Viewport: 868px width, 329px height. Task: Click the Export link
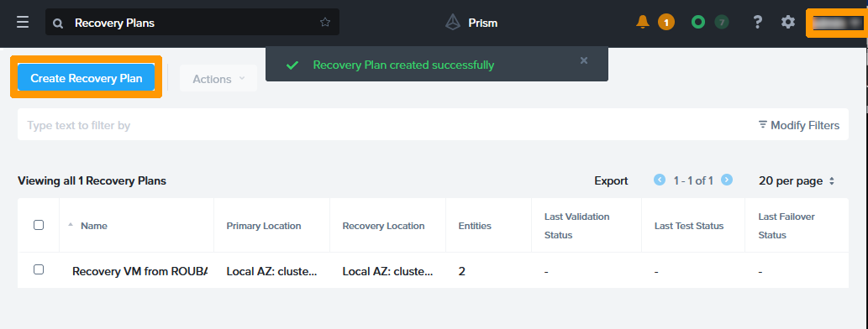(x=611, y=180)
